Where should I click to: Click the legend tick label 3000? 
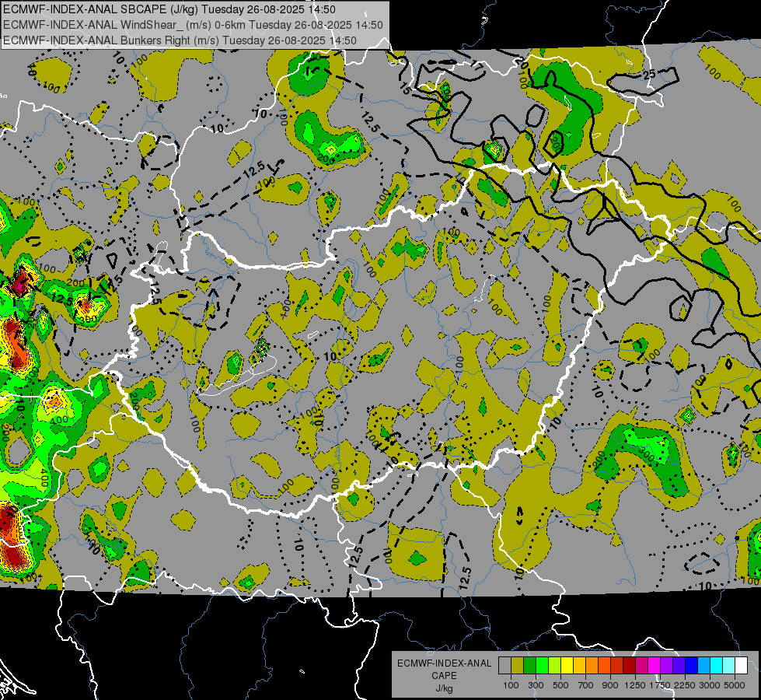[710, 685]
